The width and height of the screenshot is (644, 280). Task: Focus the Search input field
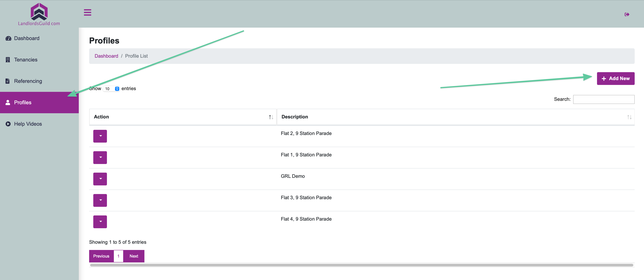tap(604, 99)
